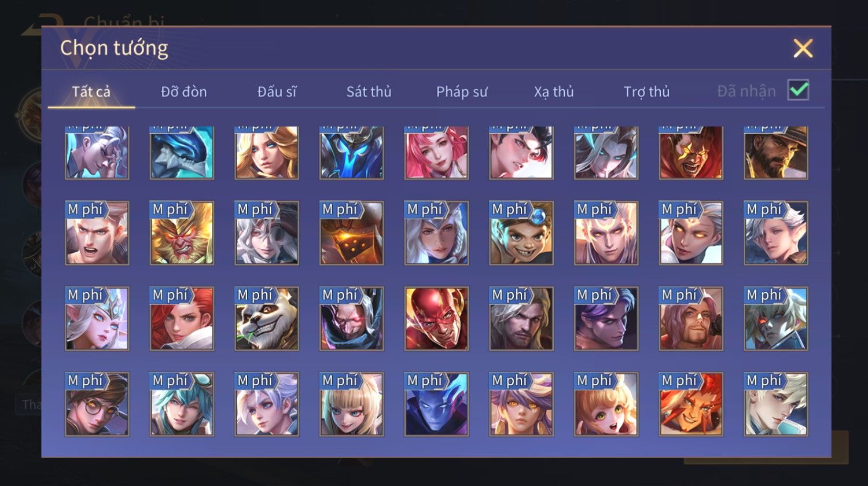Uncheck the Đã nhận checkbox
Image resolution: width=868 pixels, height=486 pixels.
(x=798, y=90)
